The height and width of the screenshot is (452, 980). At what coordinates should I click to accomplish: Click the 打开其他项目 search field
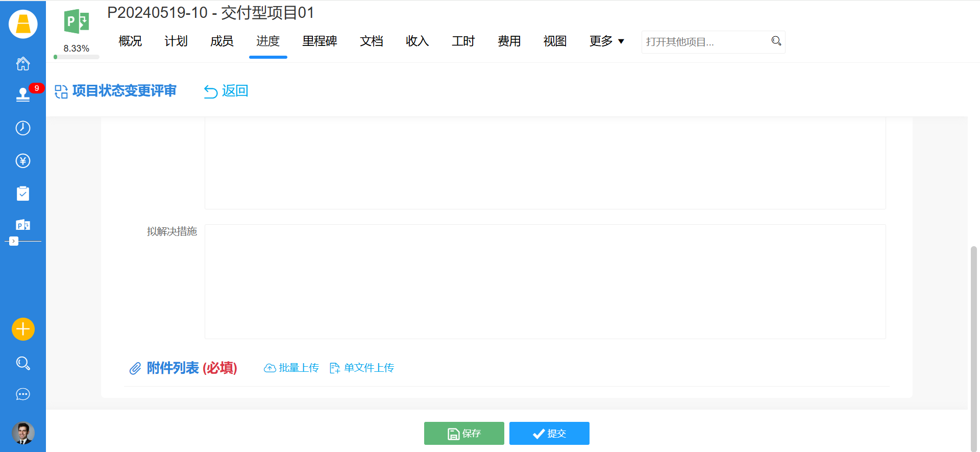click(706, 42)
